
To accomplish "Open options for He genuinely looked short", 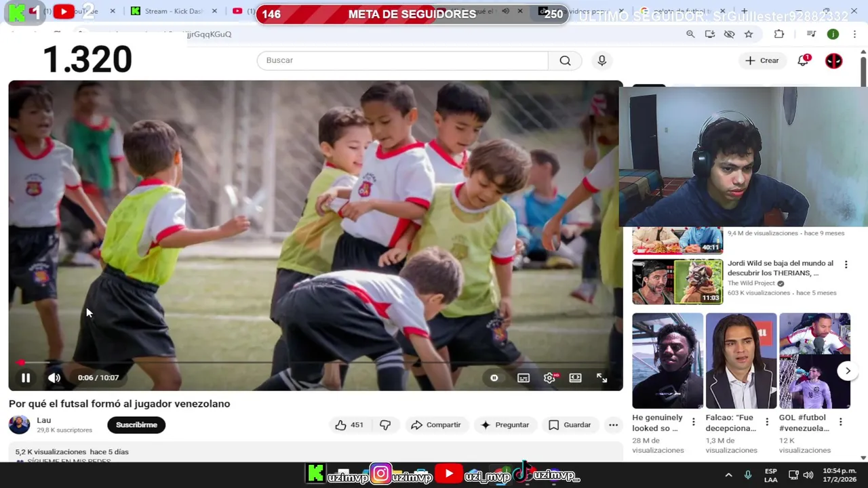I will tap(693, 422).
